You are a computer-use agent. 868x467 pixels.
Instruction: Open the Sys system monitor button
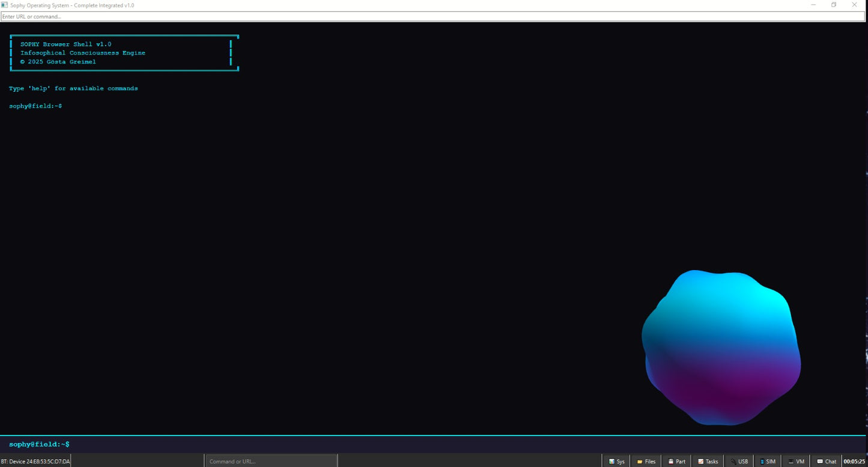pyautogui.click(x=616, y=461)
